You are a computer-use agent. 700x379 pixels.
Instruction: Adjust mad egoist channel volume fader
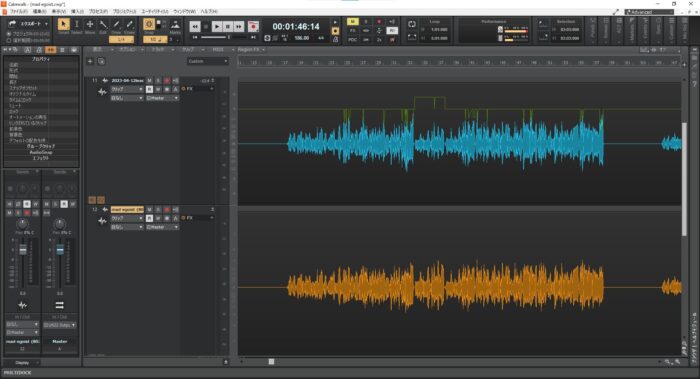(x=23, y=250)
